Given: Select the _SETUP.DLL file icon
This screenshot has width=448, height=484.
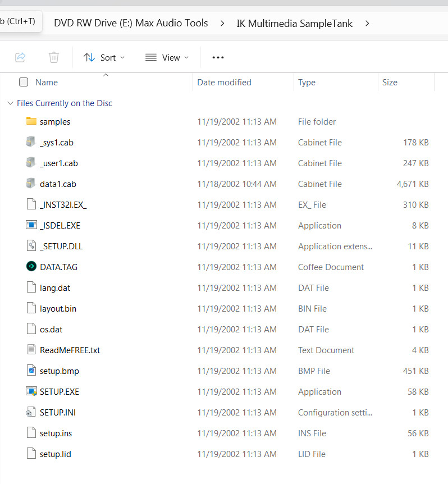Looking at the screenshot, I should [x=31, y=246].
